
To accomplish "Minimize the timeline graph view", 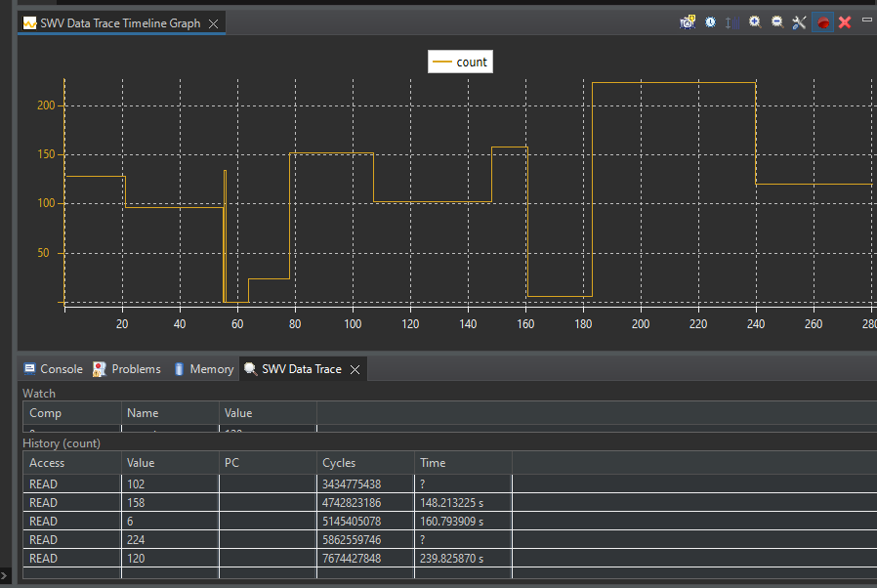I will coord(867,20).
